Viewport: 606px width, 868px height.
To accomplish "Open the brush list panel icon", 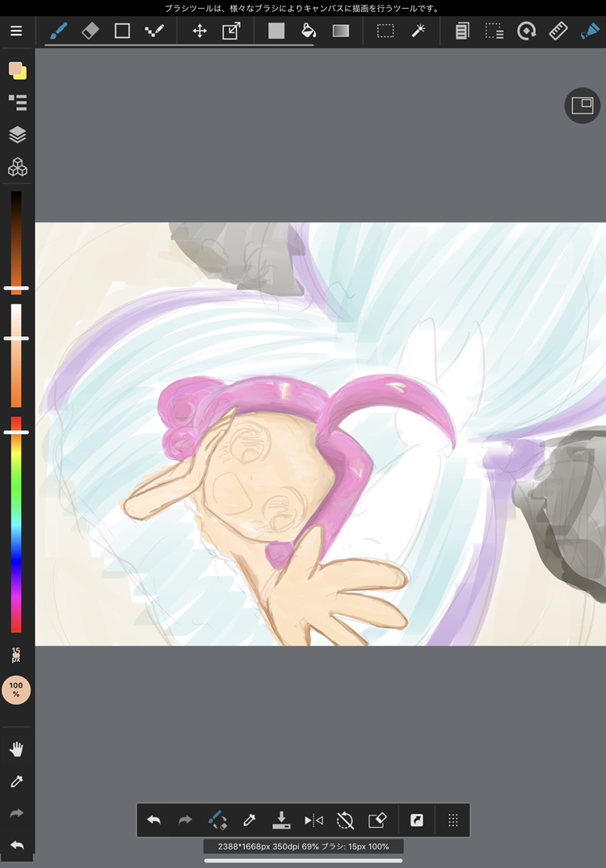I will point(17,103).
